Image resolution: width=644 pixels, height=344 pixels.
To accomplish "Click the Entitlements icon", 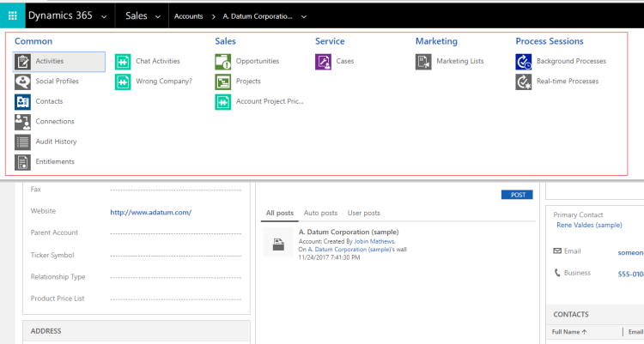I will tap(22, 162).
